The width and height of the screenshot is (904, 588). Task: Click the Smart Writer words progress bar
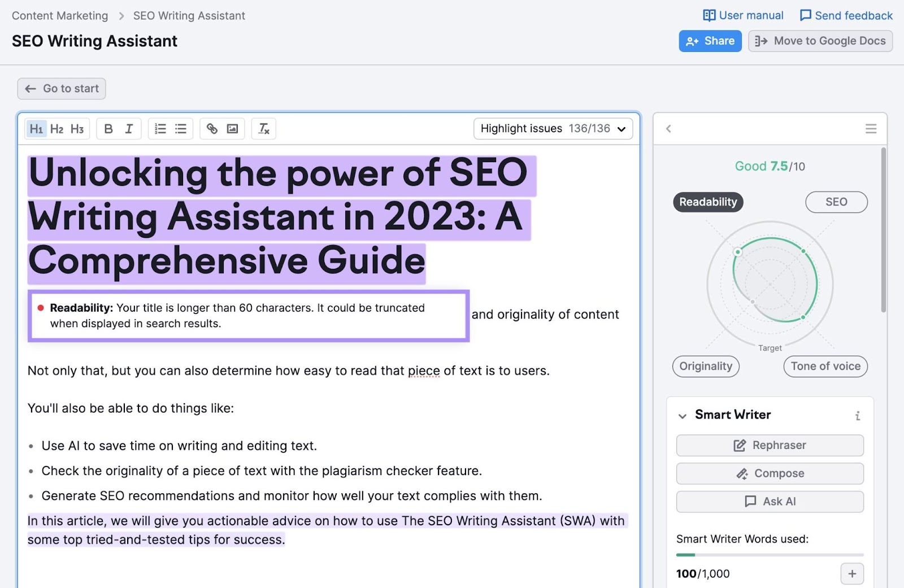point(770,555)
